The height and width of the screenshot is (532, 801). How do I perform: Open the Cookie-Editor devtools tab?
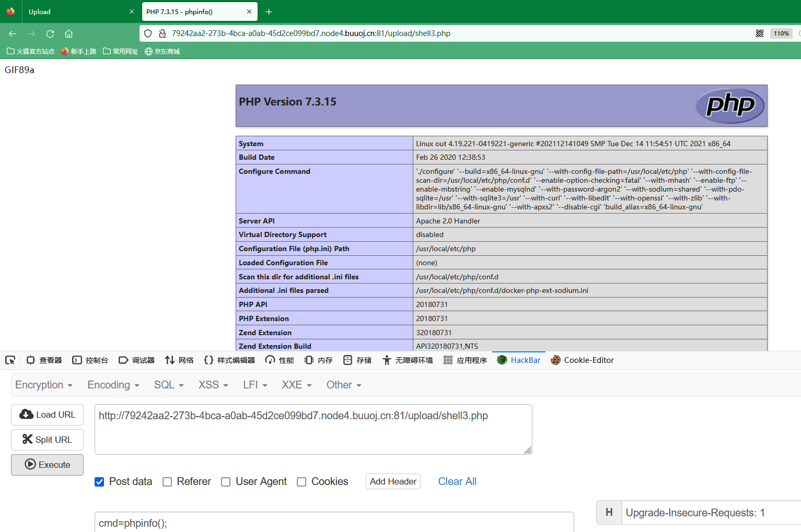click(583, 360)
